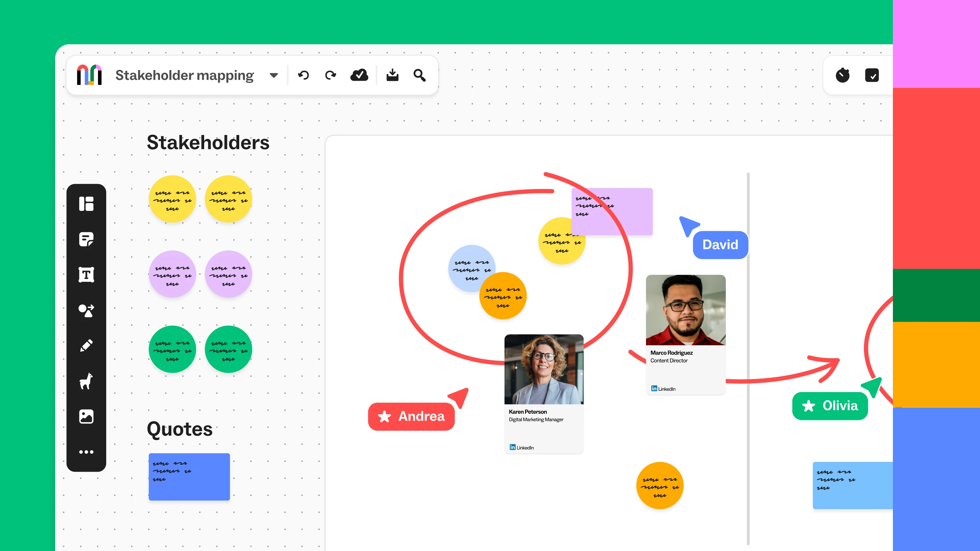Click the download export icon
The height and width of the screenshot is (551, 980).
click(x=392, y=75)
